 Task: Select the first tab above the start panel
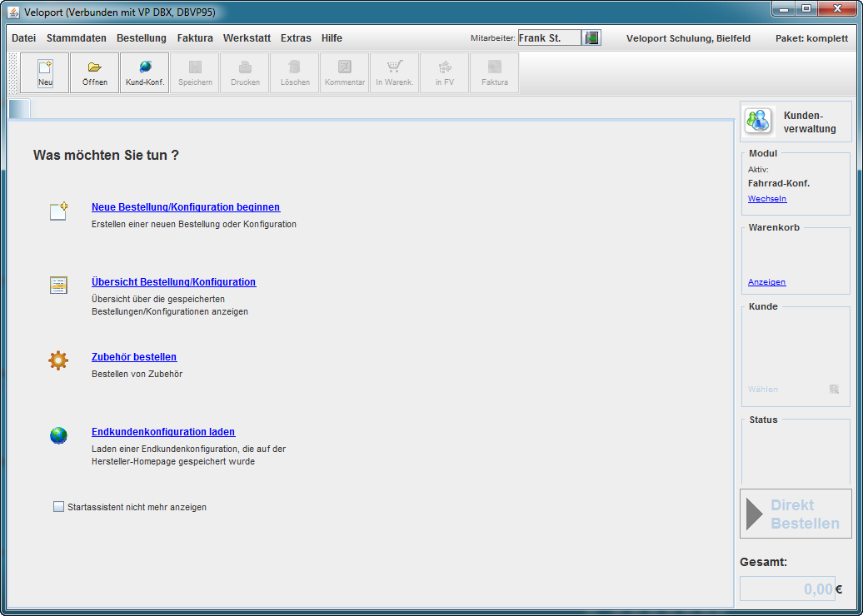[x=19, y=108]
